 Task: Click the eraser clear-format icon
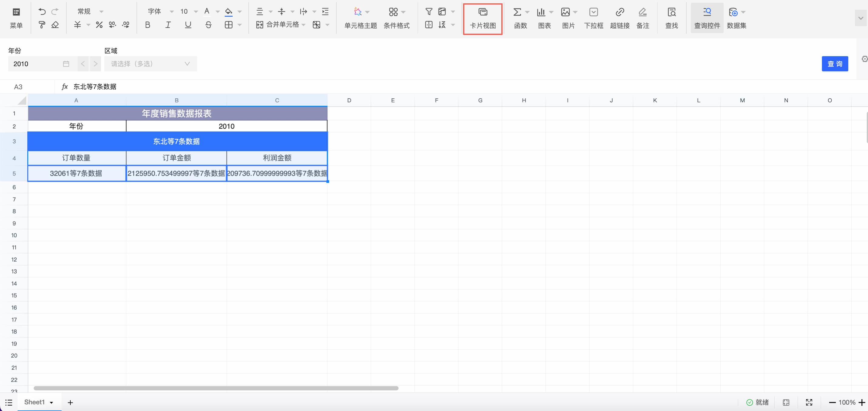coord(55,25)
